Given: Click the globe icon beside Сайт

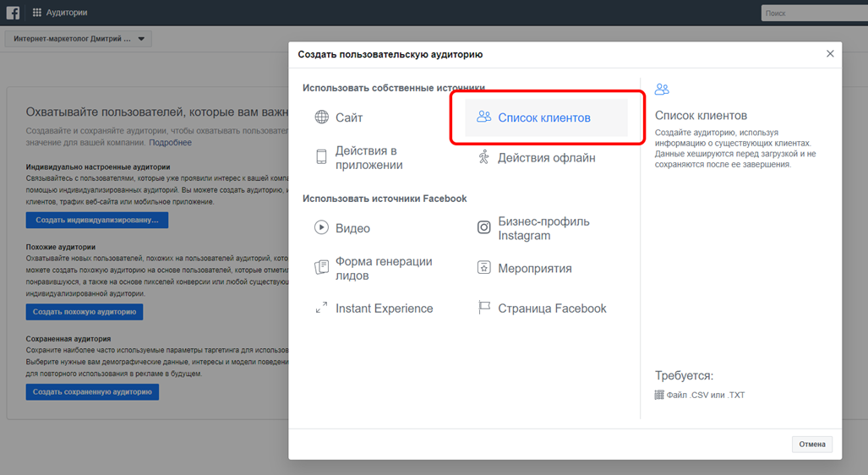Looking at the screenshot, I should pos(322,117).
